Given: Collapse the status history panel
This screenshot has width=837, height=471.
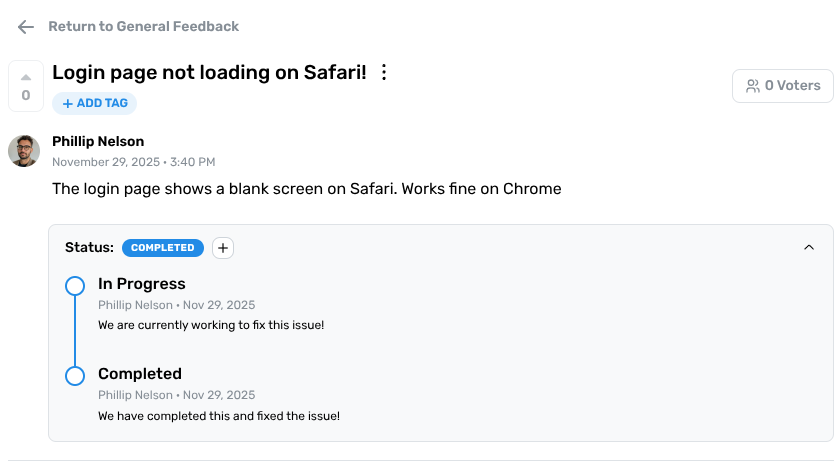Looking at the screenshot, I should coord(809,248).
